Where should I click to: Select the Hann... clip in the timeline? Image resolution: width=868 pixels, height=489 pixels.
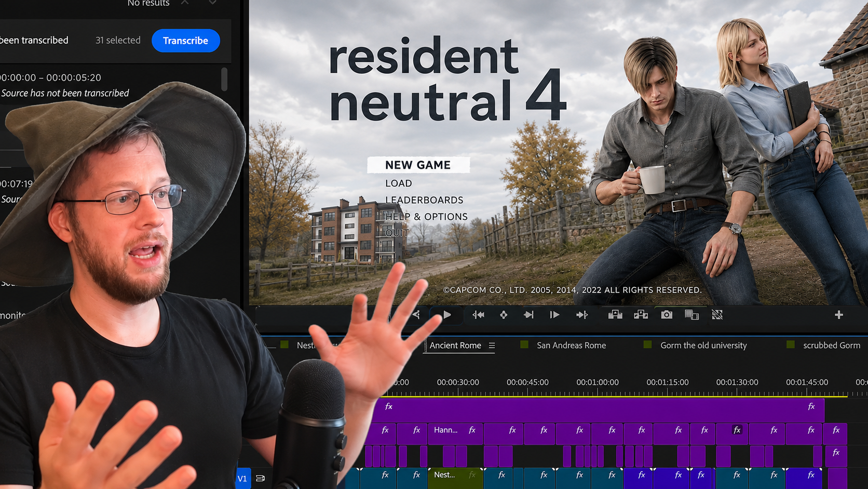(x=454, y=433)
